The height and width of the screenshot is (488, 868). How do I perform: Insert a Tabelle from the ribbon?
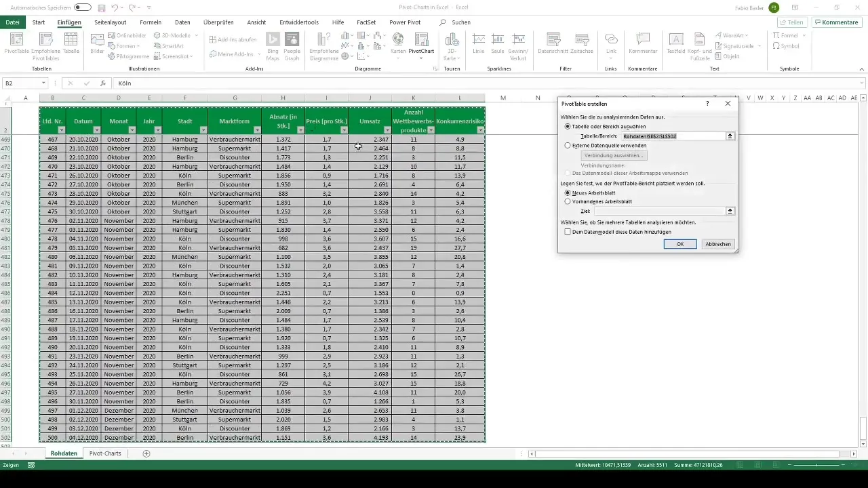pyautogui.click(x=71, y=43)
